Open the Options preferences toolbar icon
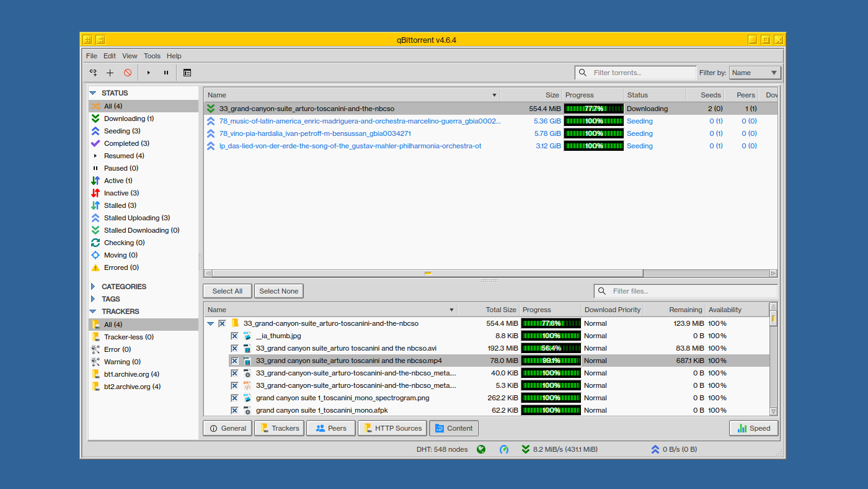This screenshot has height=489, width=868. 187,73
